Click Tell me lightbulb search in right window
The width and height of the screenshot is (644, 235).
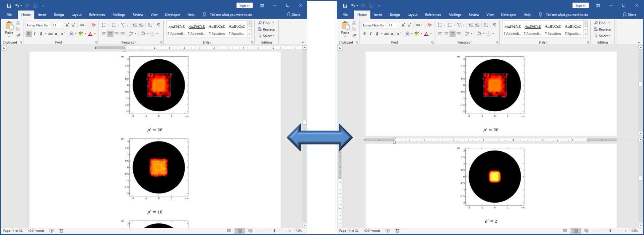coord(540,15)
